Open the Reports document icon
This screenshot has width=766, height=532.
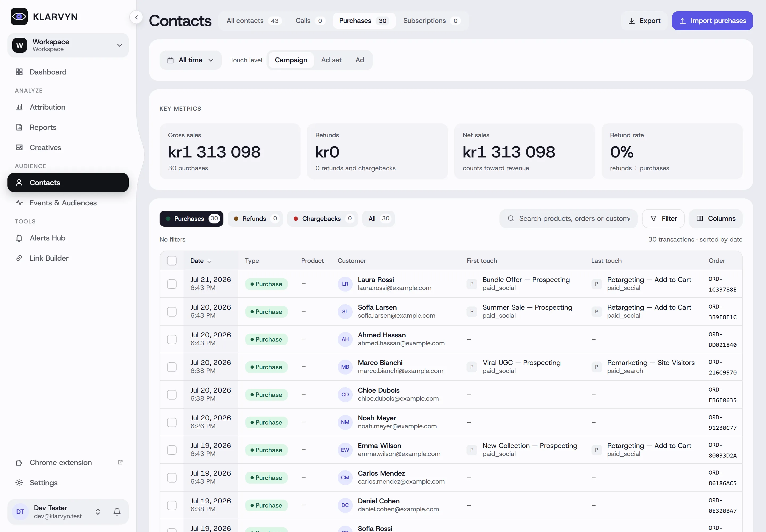coord(19,127)
